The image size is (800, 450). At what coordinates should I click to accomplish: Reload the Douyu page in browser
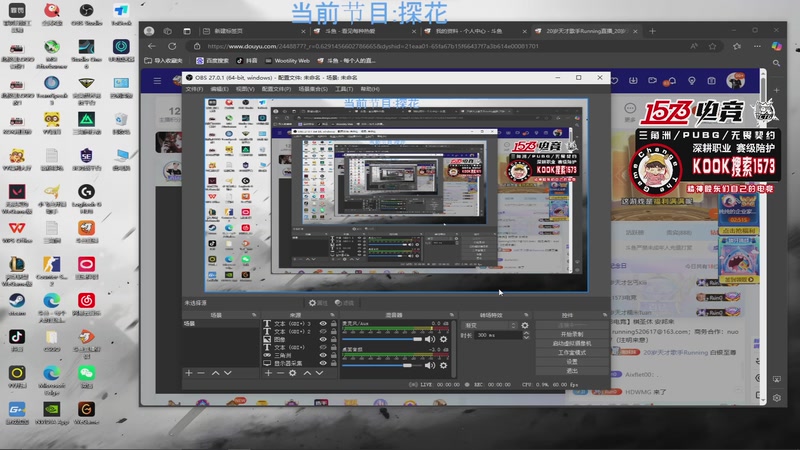click(x=172, y=46)
